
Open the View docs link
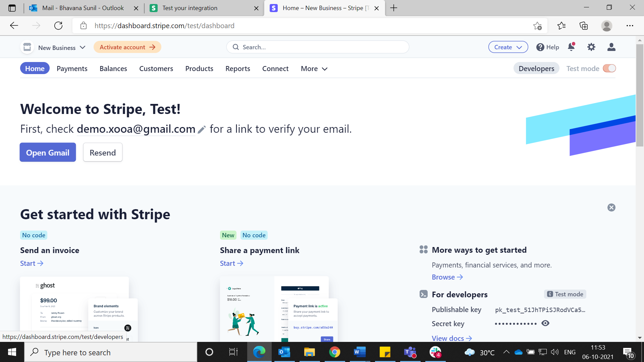[x=452, y=338]
